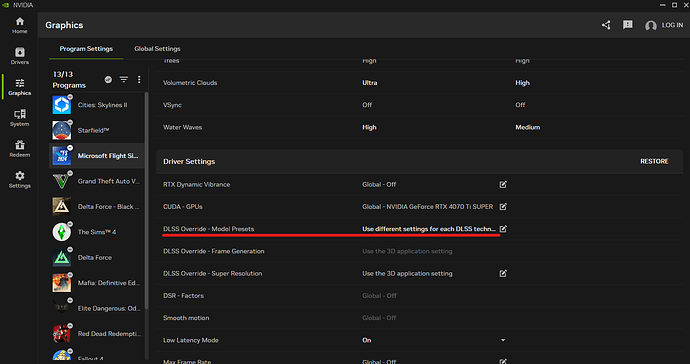Viewport: 690px width, 364px height.
Task: Edit RTX Dynamic Vibrance setting
Action: pos(503,184)
